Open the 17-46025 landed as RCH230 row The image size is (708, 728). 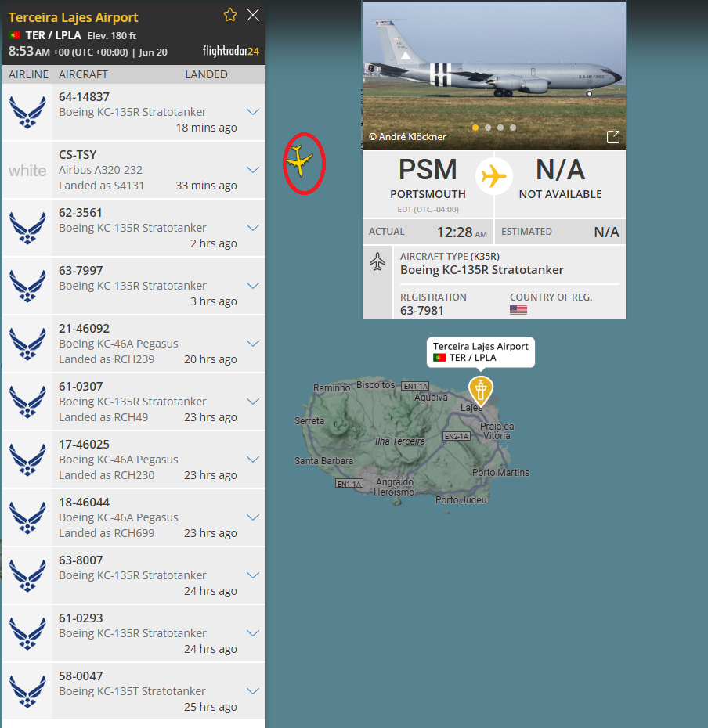point(134,460)
